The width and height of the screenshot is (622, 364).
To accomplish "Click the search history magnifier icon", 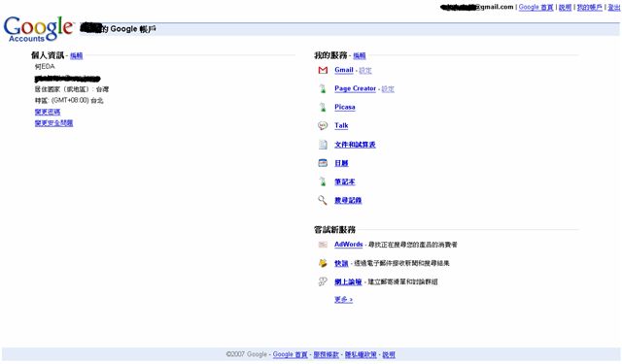I will pos(323,200).
